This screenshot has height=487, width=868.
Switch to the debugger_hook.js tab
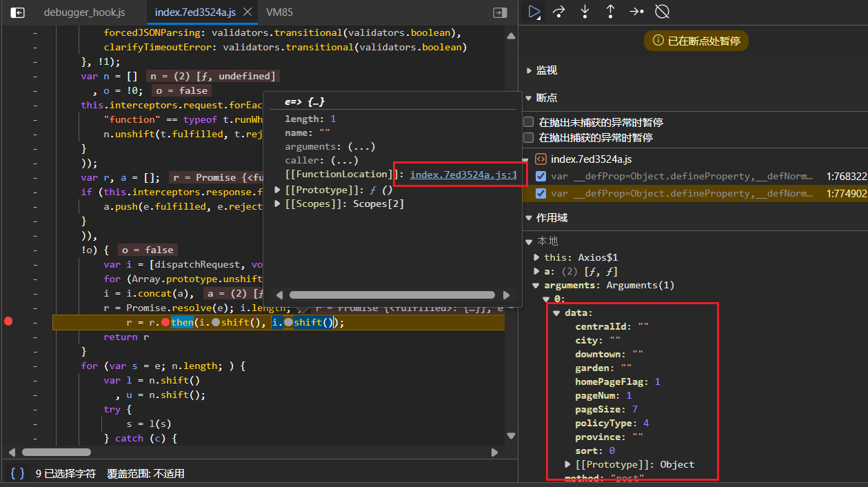(x=85, y=12)
